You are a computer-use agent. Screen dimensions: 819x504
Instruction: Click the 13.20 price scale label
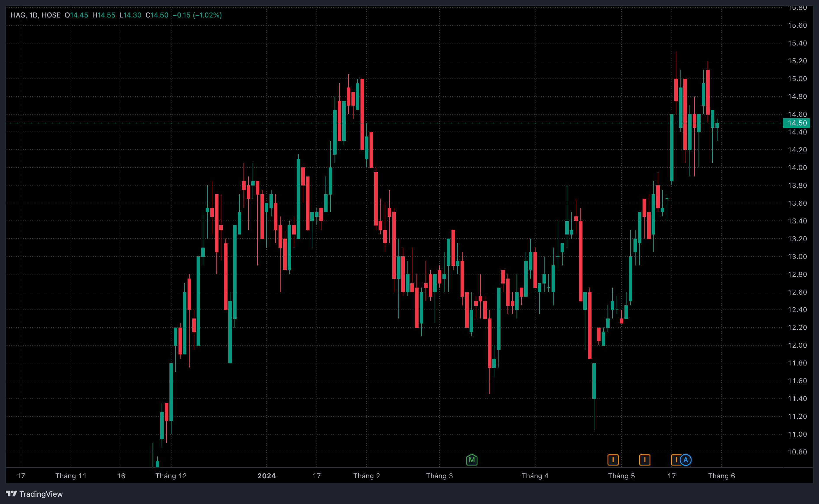[797, 239]
